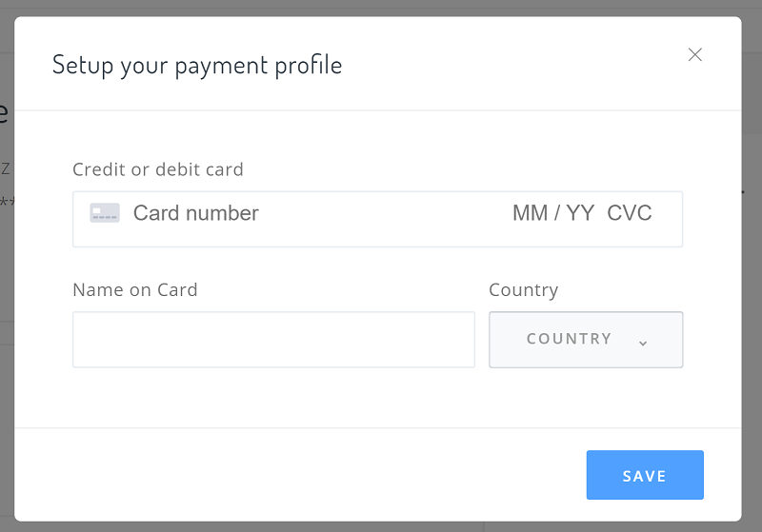This screenshot has height=532, width=762.
Task: Click blank dialog space below Name on Card input
Action: click(273, 397)
